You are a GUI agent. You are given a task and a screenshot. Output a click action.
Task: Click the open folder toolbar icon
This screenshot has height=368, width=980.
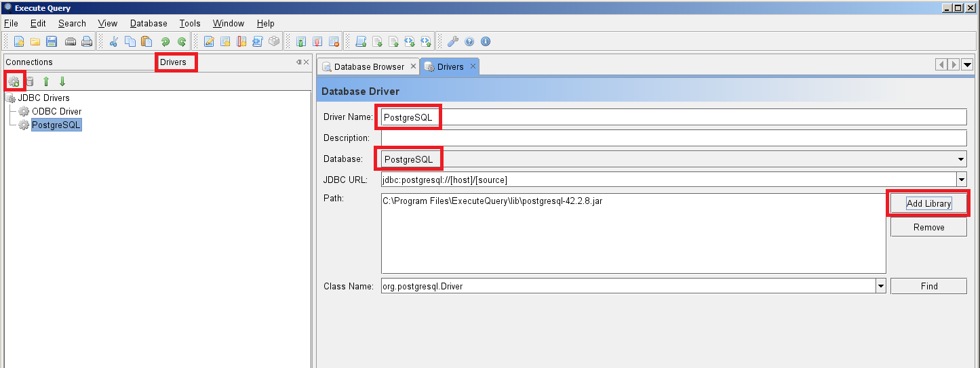(x=35, y=41)
